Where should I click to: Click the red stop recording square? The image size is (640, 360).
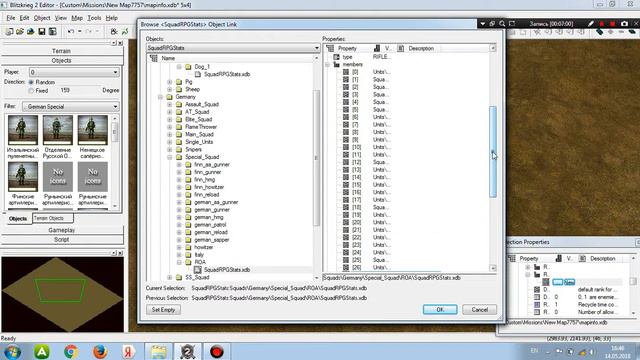point(612,24)
